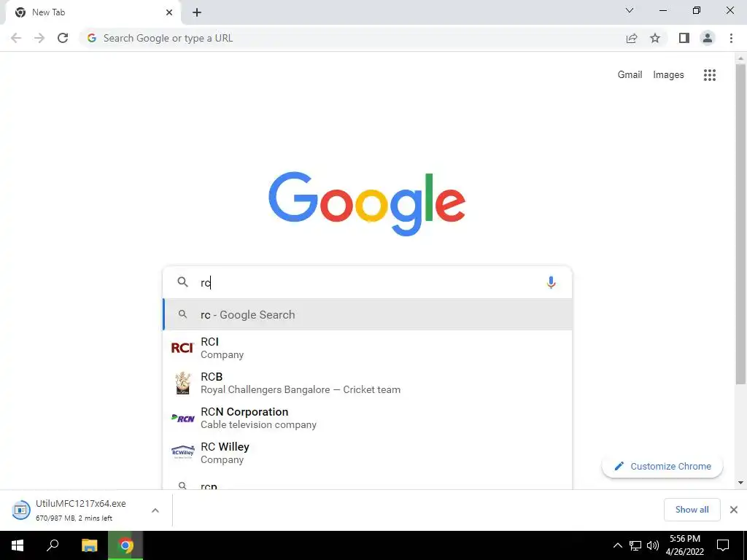Expand the download item options chevron
Image resolution: width=747 pixels, height=560 pixels.
click(x=155, y=510)
